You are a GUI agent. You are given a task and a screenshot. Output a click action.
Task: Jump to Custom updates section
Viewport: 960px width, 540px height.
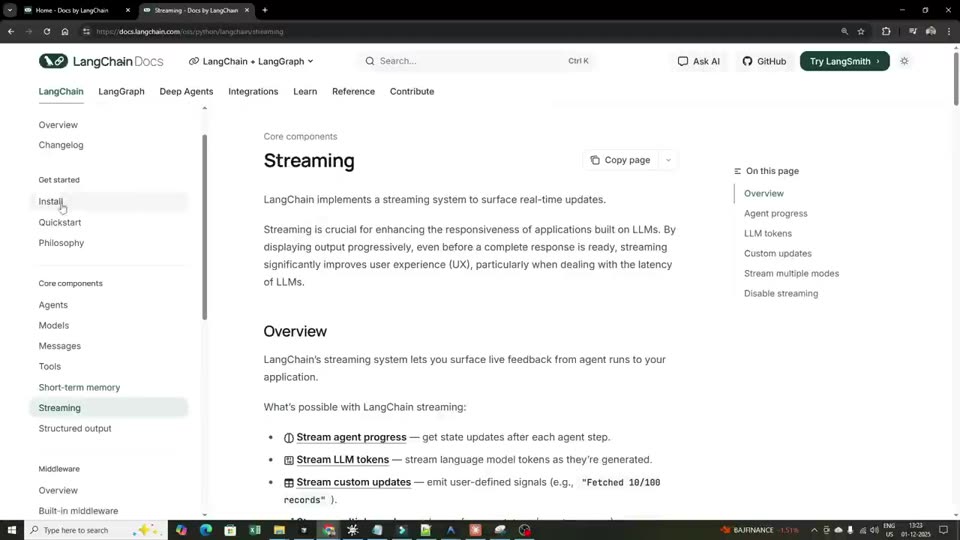coord(778,253)
